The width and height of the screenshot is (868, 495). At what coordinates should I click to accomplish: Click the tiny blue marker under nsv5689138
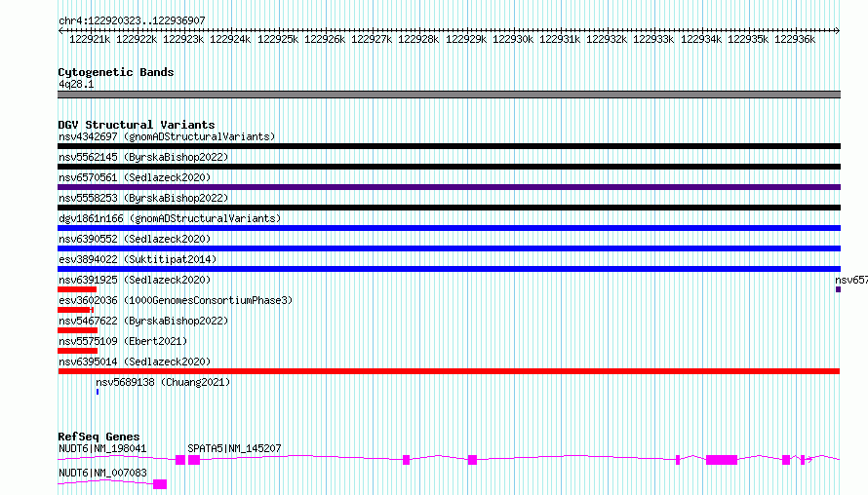point(98,392)
